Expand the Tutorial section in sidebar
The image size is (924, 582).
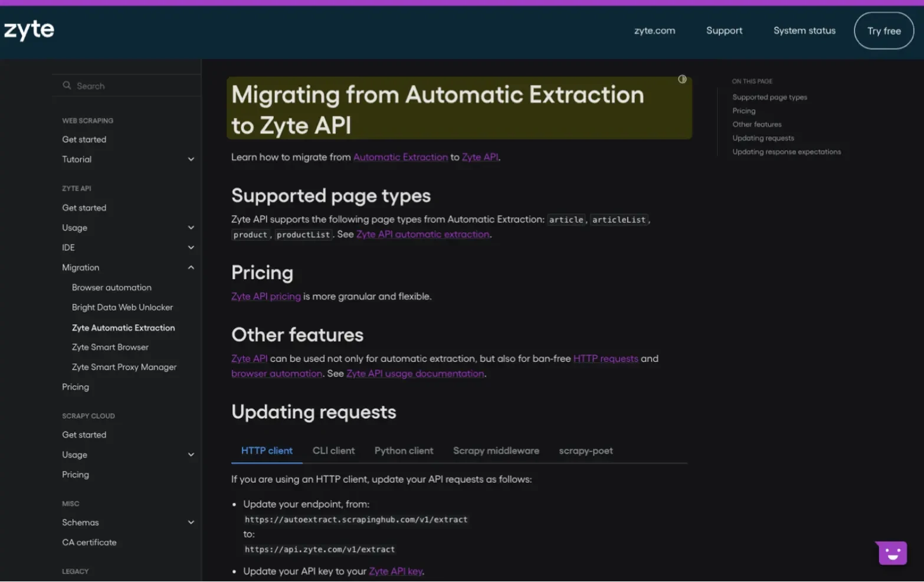pyautogui.click(x=191, y=159)
